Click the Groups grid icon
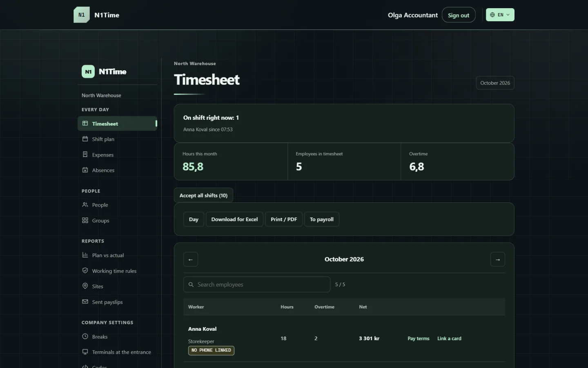The width and height of the screenshot is (588, 368). coord(85,220)
